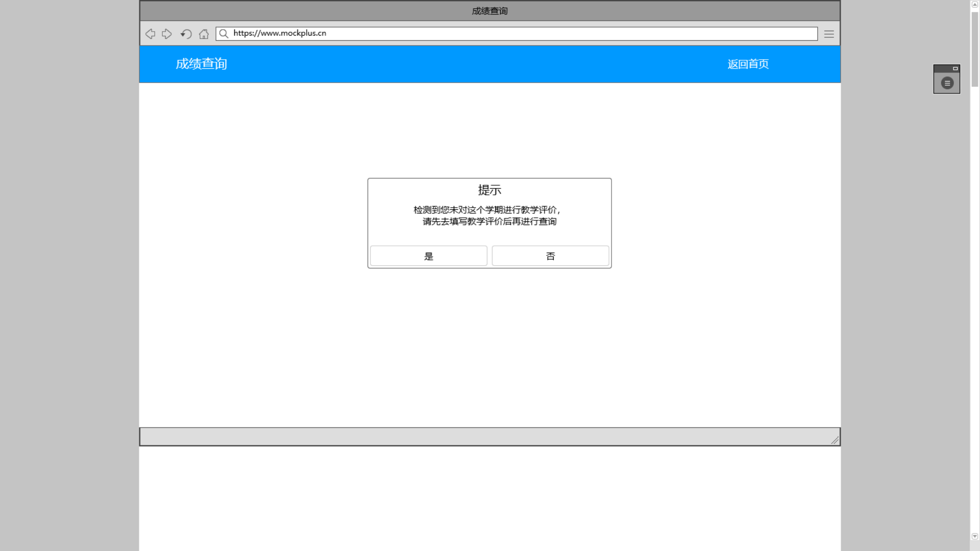Click the 提示 dialog title

pyautogui.click(x=489, y=190)
